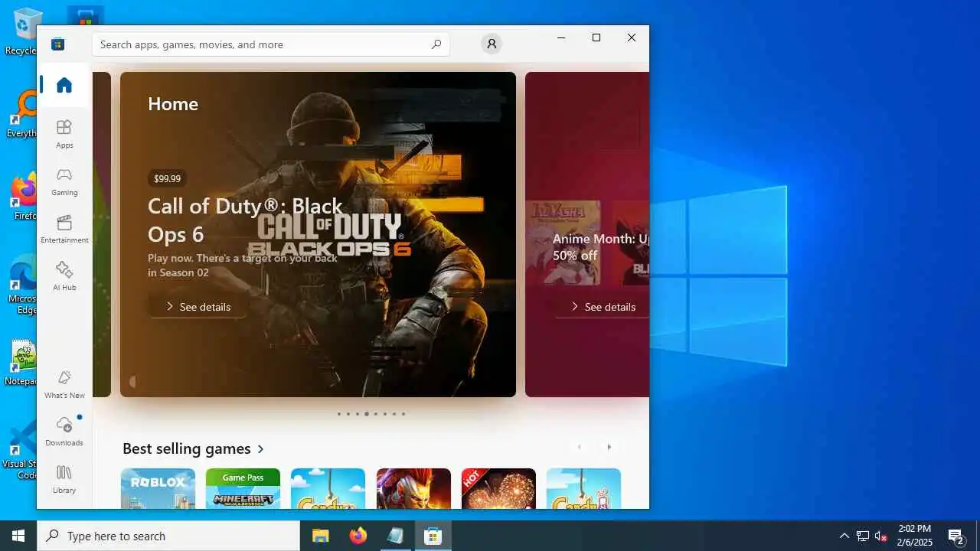The width and height of the screenshot is (980, 551).
Task: Select the first carousel page dot
Action: 339,414
